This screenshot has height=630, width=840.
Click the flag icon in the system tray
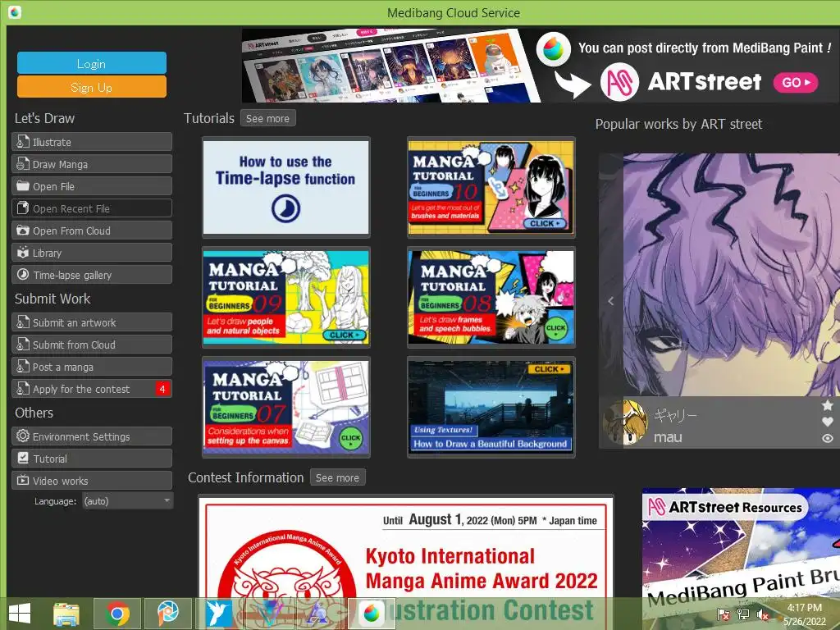point(724,614)
